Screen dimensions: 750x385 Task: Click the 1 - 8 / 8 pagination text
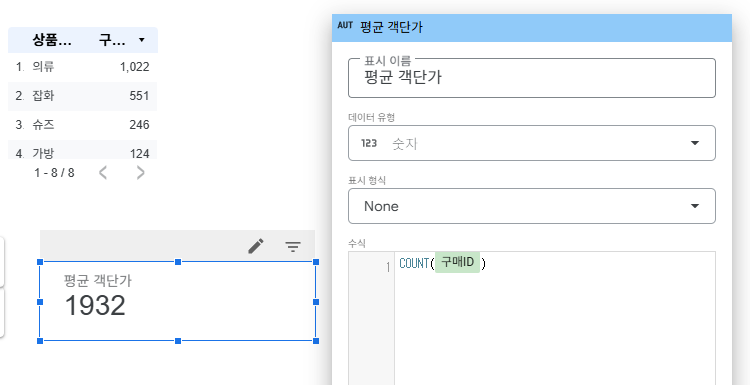[54, 173]
